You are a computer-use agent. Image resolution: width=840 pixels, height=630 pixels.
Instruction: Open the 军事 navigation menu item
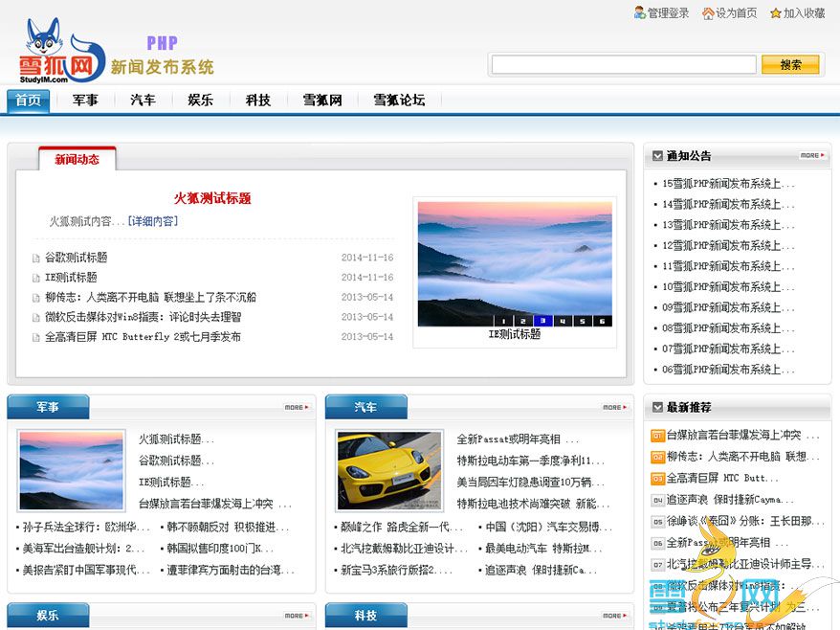click(85, 101)
